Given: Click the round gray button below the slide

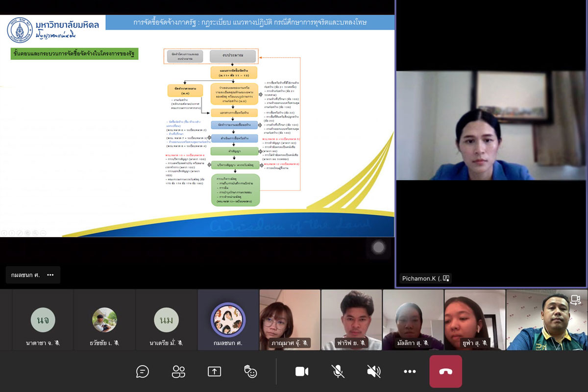Looking at the screenshot, I should pyautogui.click(x=378, y=248).
